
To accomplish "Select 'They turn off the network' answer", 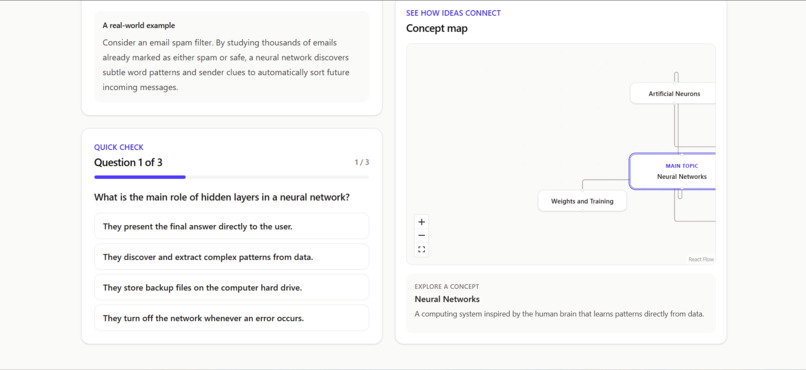I will coord(231,318).
